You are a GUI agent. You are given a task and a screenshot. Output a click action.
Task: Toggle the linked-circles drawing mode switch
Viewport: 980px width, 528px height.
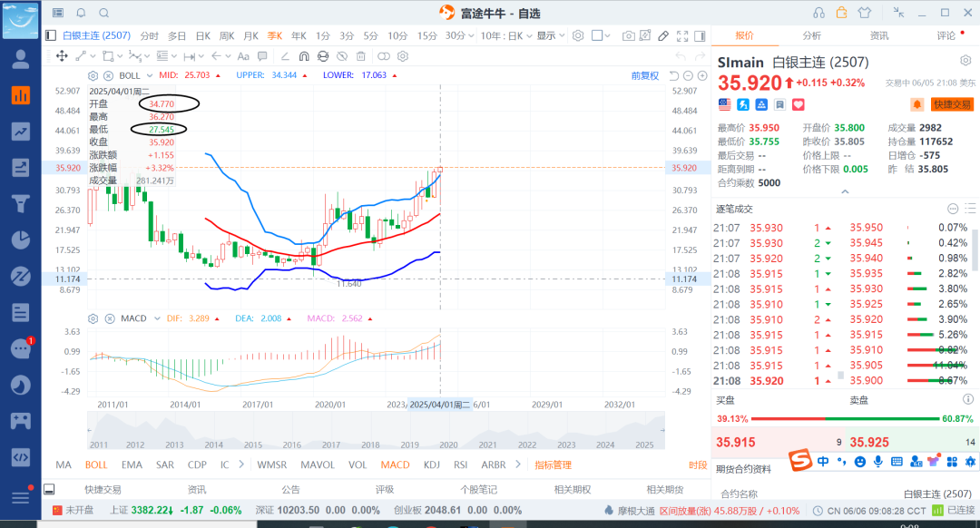(x=384, y=56)
